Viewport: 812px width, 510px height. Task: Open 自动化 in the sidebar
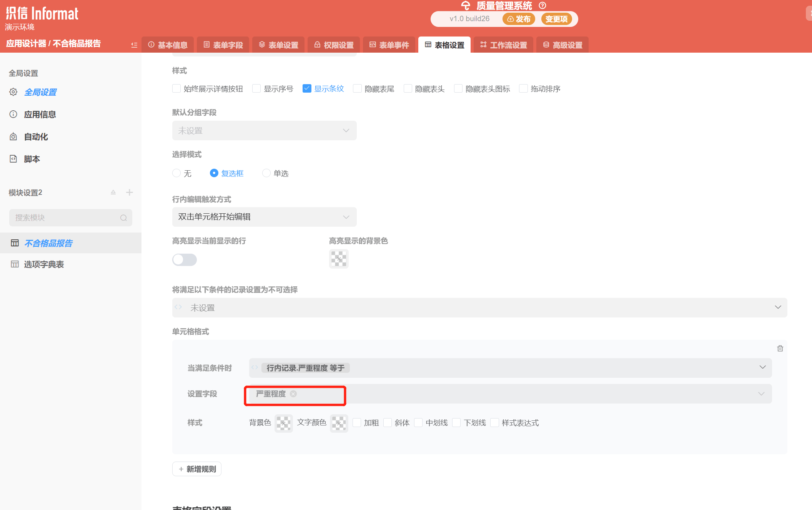click(x=36, y=137)
